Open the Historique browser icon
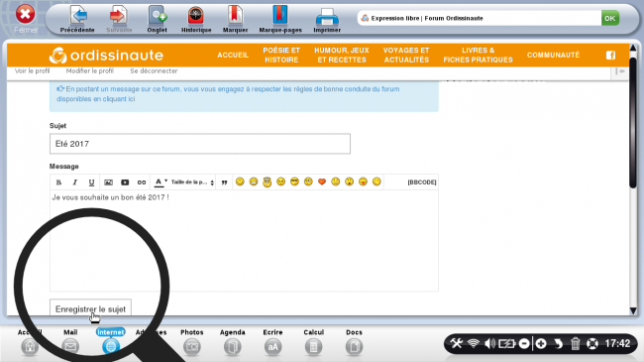644x362 pixels. point(196,19)
